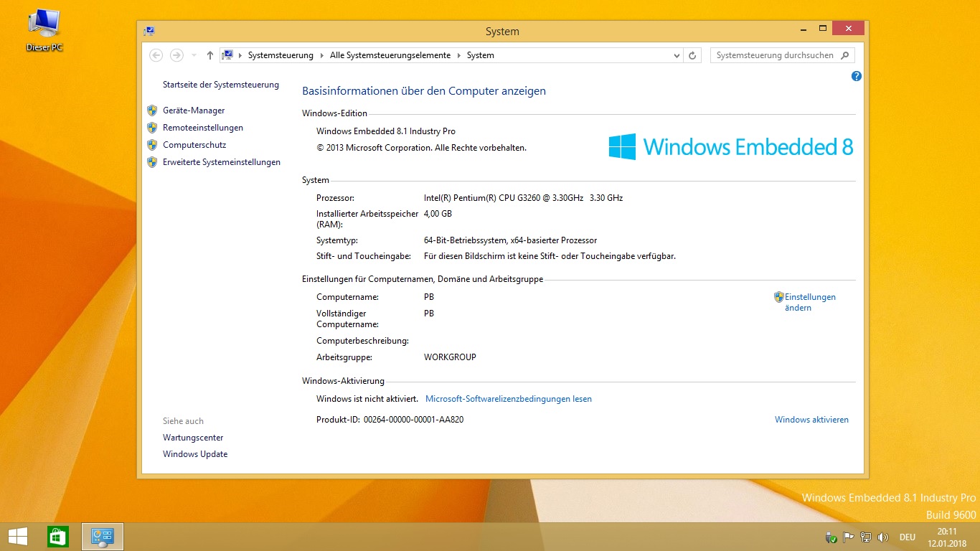Expand the breadcrumb arrow after Systemsteuerung
This screenshot has width=980, height=551.
coord(321,55)
